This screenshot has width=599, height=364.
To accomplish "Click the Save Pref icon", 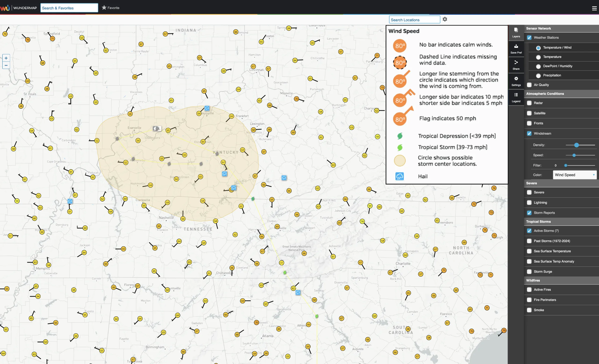I will tap(516, 48).
